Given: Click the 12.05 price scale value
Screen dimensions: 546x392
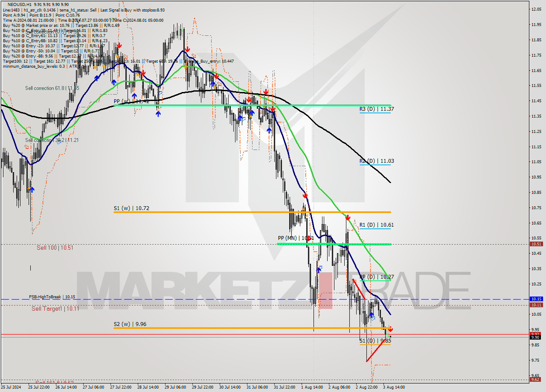Looking at the screenshot, I should [x=537, y=9].
